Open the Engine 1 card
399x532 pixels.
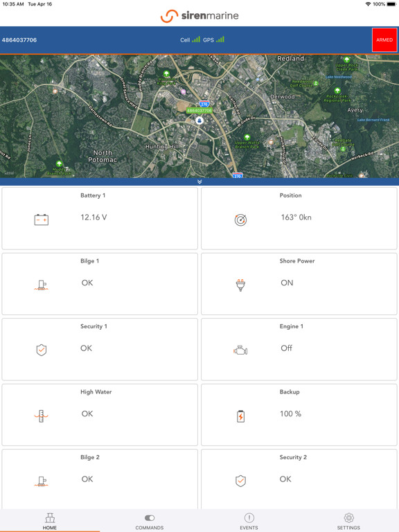pos(299,349)
